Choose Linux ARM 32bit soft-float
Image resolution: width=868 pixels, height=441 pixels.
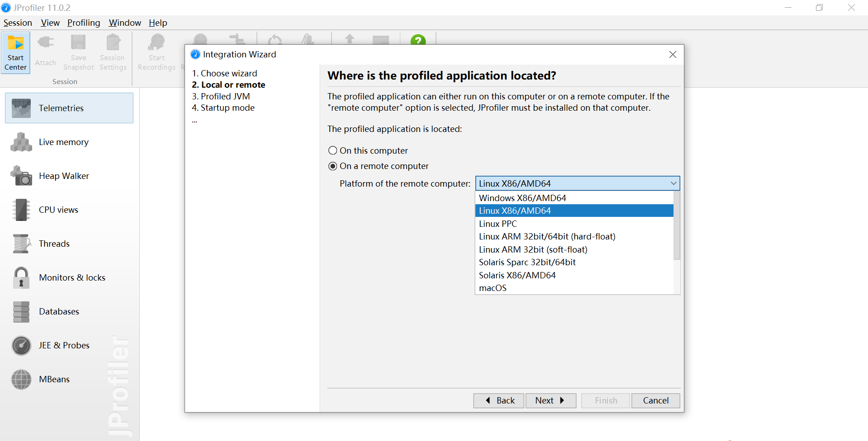(574, 249)
